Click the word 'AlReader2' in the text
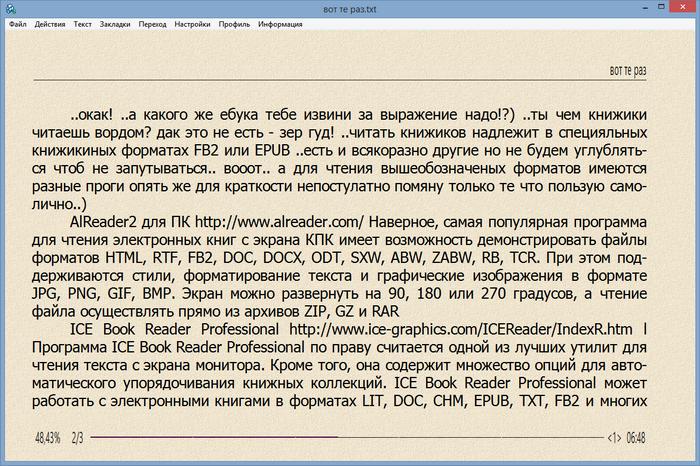Viewport: 700px width, 466px height. 104,222
